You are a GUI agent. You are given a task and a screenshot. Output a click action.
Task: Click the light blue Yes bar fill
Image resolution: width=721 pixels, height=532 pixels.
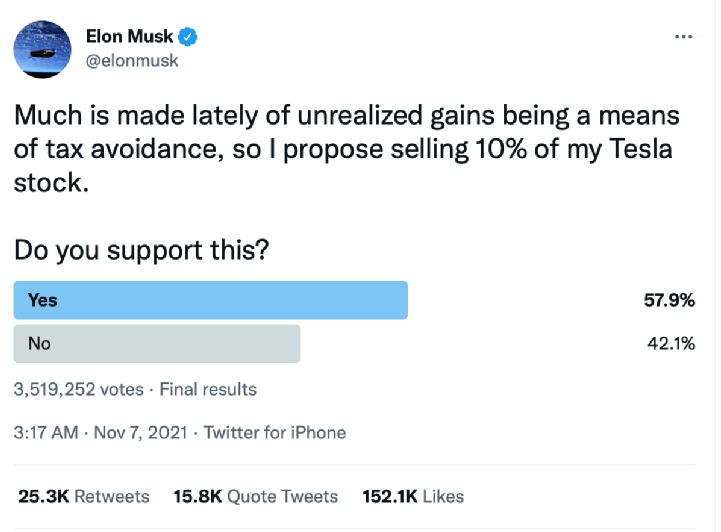click(x=211, y=300)
